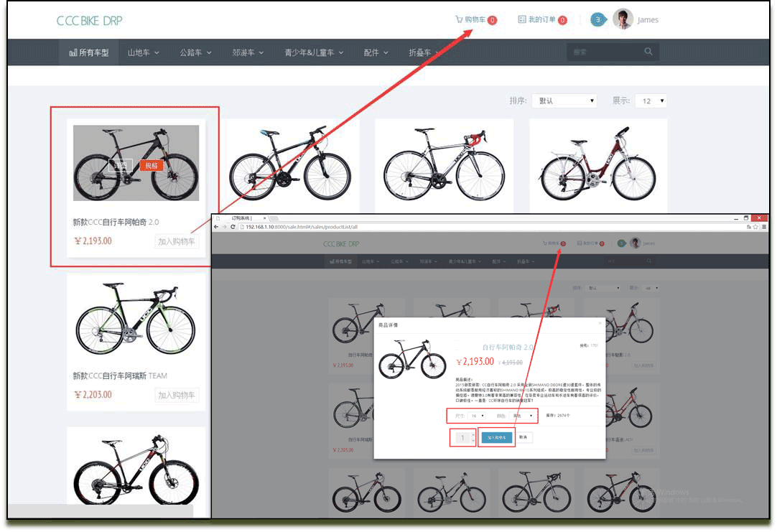Decrease quantity with the stepper down arrow

[473, 441]
